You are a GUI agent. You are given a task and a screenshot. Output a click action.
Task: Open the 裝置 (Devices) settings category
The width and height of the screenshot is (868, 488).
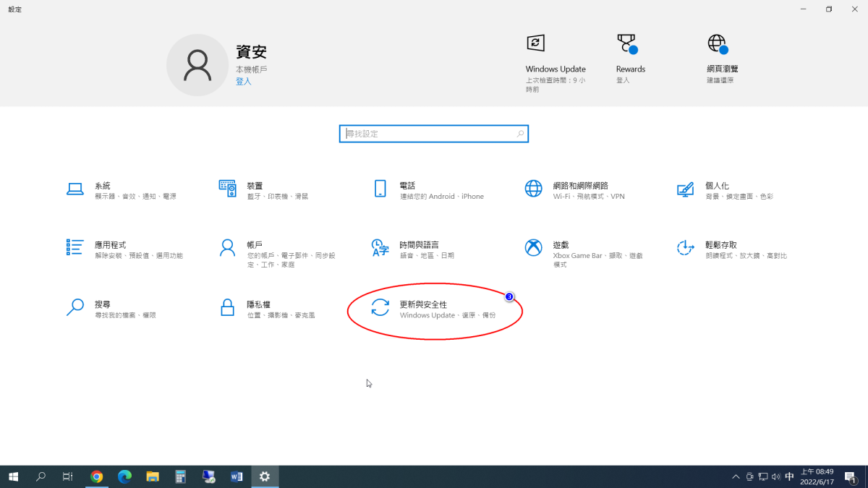point(264,190)
